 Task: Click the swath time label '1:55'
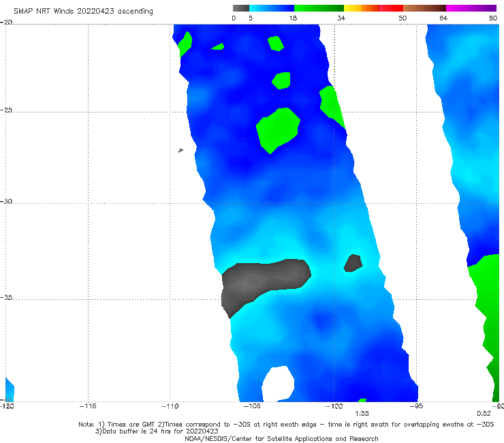pyautogui.click(x=362, y=414)
